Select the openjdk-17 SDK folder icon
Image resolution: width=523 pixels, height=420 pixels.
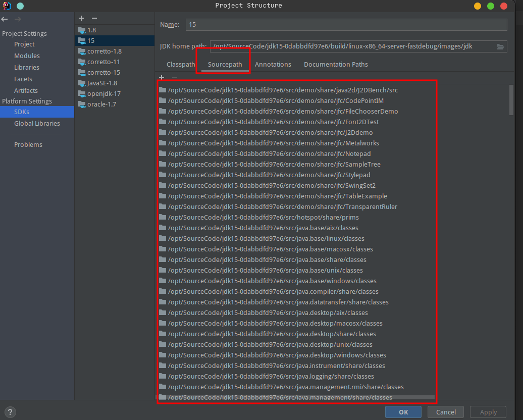pos(82,94)
